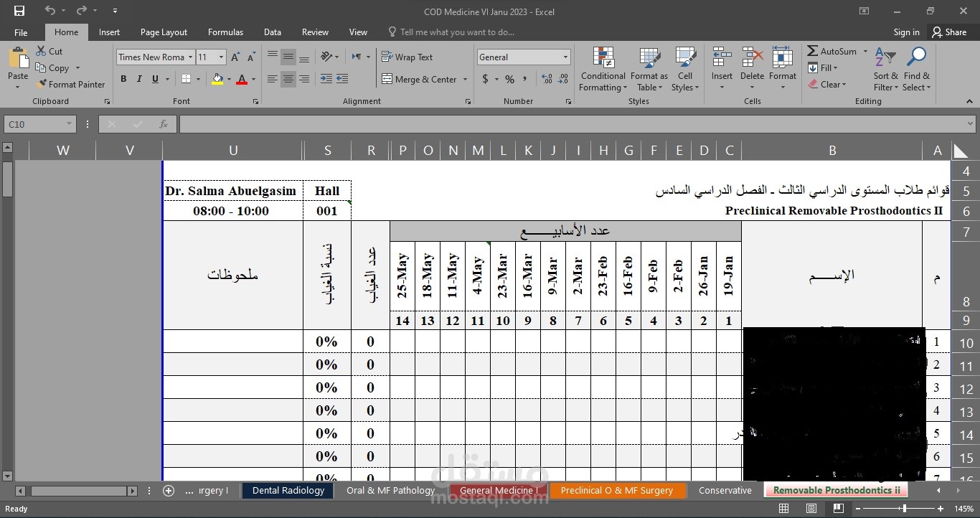Click the Sign in link
The width and height of the screenshot is (980, 518).
coord(906,32)
